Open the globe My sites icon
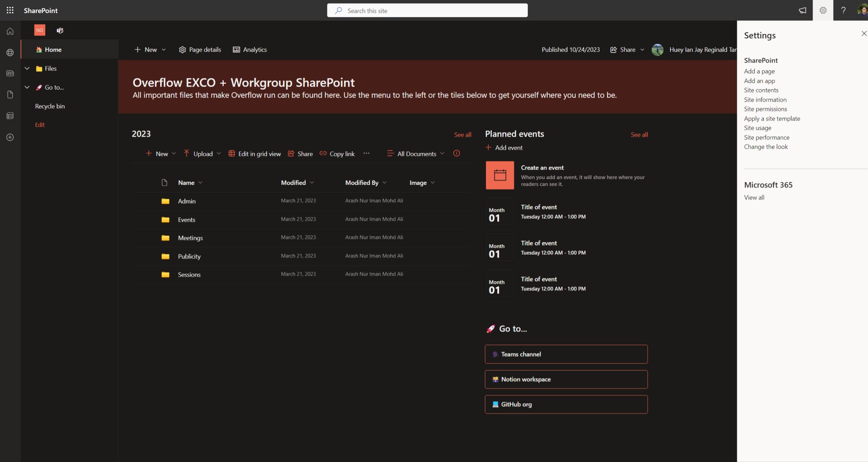Viewport: 868px width, 462px height. click(x=10, y=53)
